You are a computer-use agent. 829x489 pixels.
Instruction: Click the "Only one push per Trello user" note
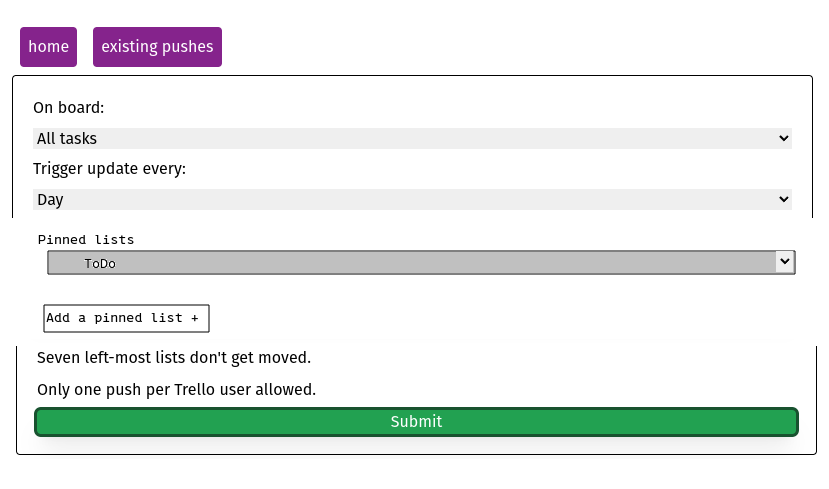click(x=177, y=390)
